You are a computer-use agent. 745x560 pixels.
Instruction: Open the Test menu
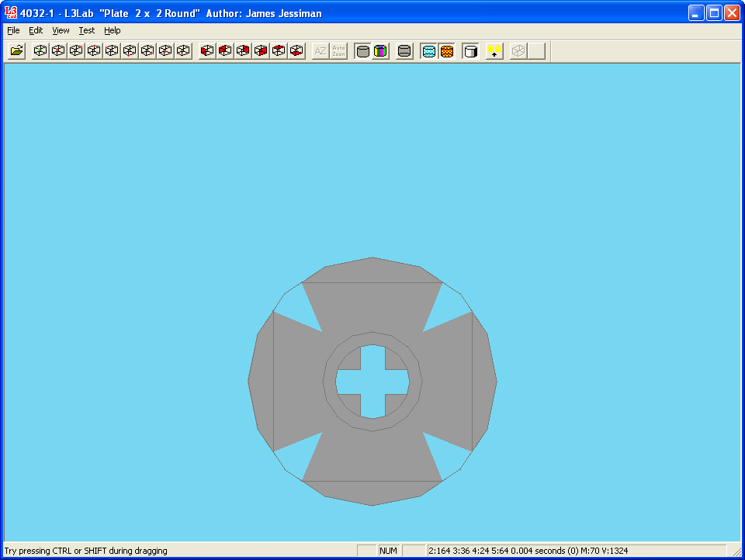[x=86, y=30]
